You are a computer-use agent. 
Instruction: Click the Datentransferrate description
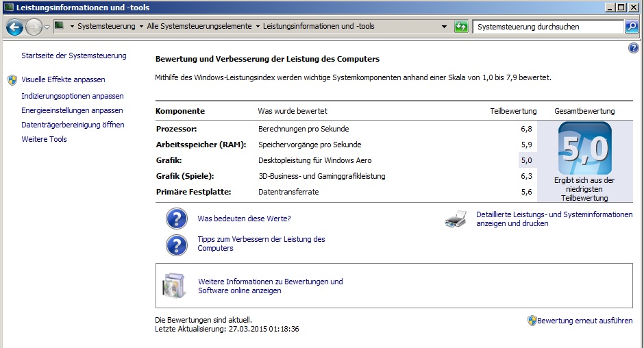pyautogui.click(x=288, y=192)
